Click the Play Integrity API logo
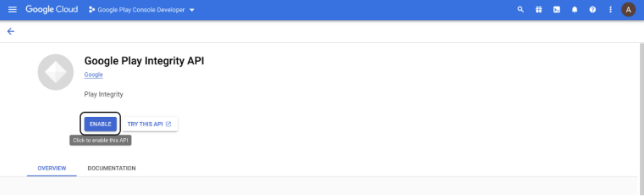This screenshot has width=644, height=196. click(x=55, y=72)
